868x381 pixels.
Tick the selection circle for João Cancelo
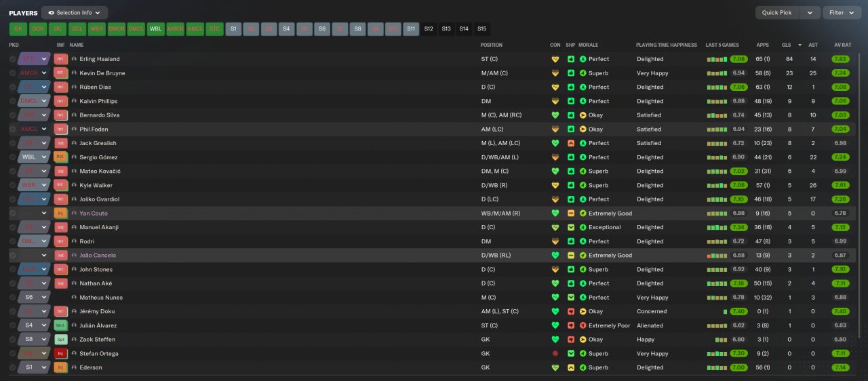coord(13,256)
